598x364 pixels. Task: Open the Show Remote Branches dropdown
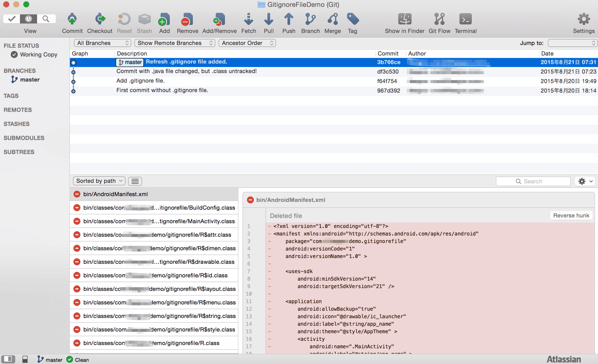coord(175,43)
